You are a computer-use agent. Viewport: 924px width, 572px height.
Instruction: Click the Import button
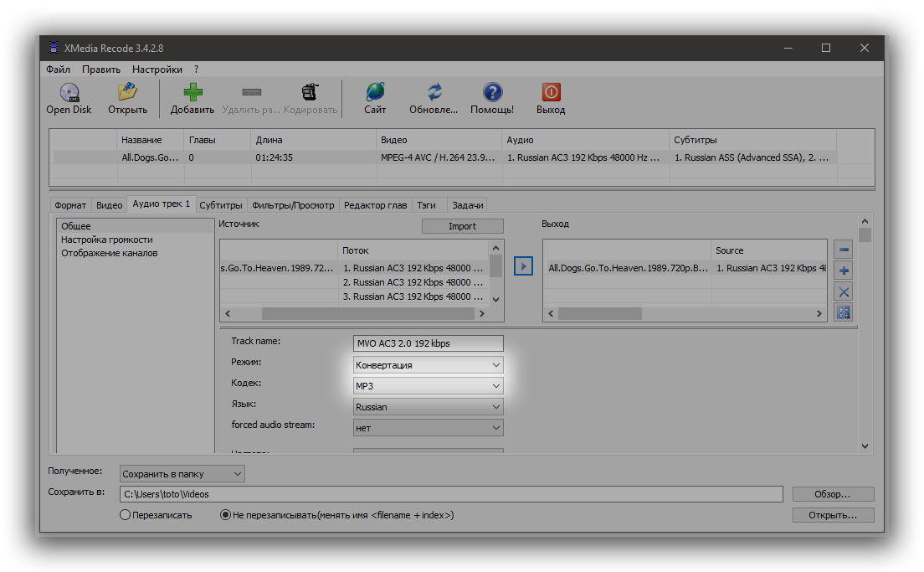(x=462, y=226)
